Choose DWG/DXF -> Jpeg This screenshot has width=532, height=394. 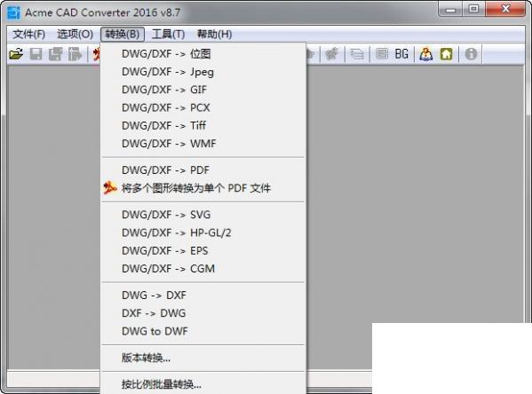click(x=203, y=72)
